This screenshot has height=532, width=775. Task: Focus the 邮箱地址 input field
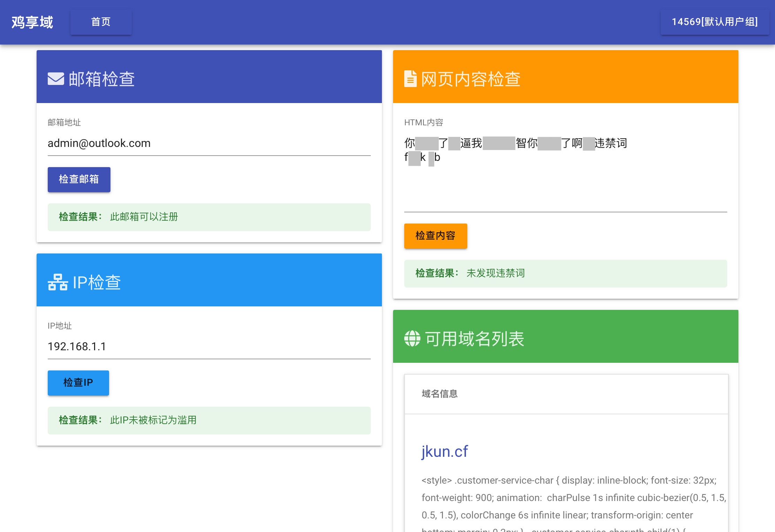click(x=209, y=143)
